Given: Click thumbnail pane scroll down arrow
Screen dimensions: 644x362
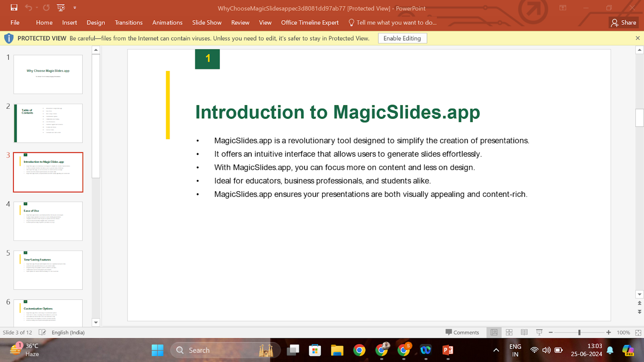Looking at the screenshot, I should (96, 322).
